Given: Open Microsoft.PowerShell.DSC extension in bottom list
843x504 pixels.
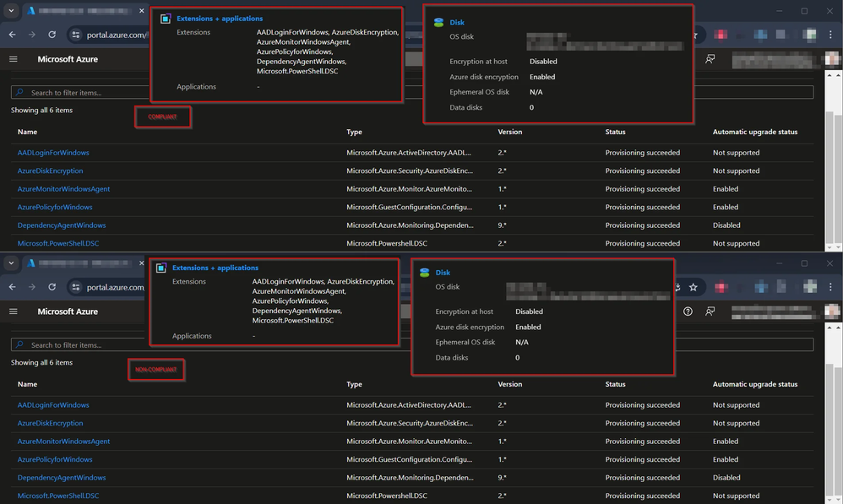Looking at the screenshot, I should click(58, 496).
